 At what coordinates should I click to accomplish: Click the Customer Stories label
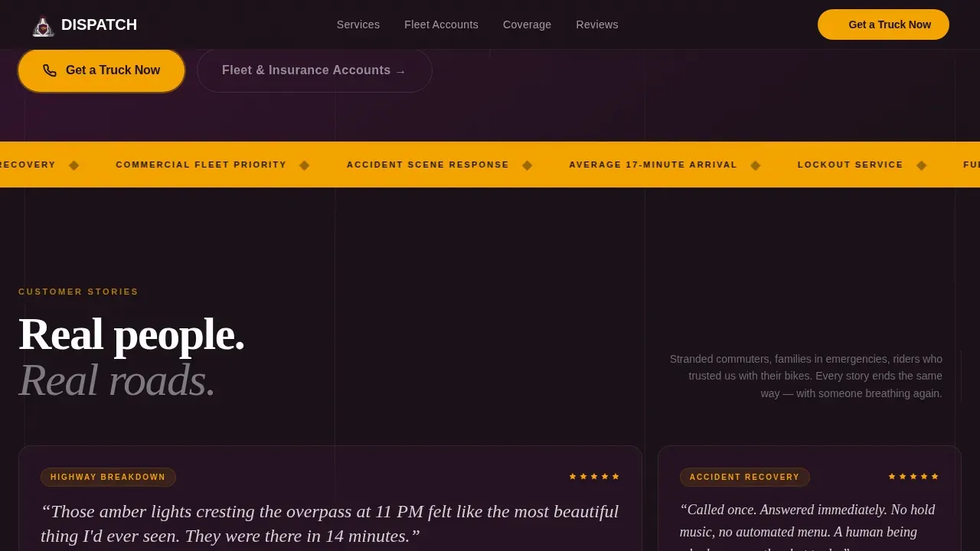pyautogui.click(x=79, y=292)
